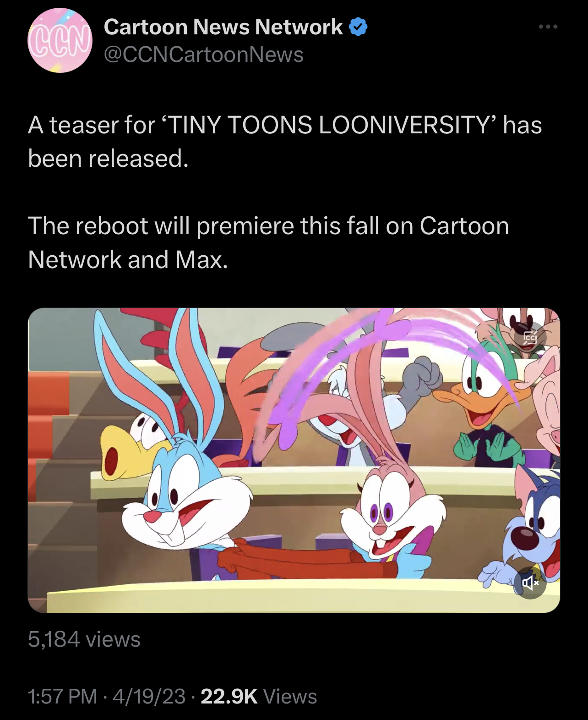Click the 4/19/23 post date
The height and width of the screenshot is (720, 588).
(x=149, y=697)
